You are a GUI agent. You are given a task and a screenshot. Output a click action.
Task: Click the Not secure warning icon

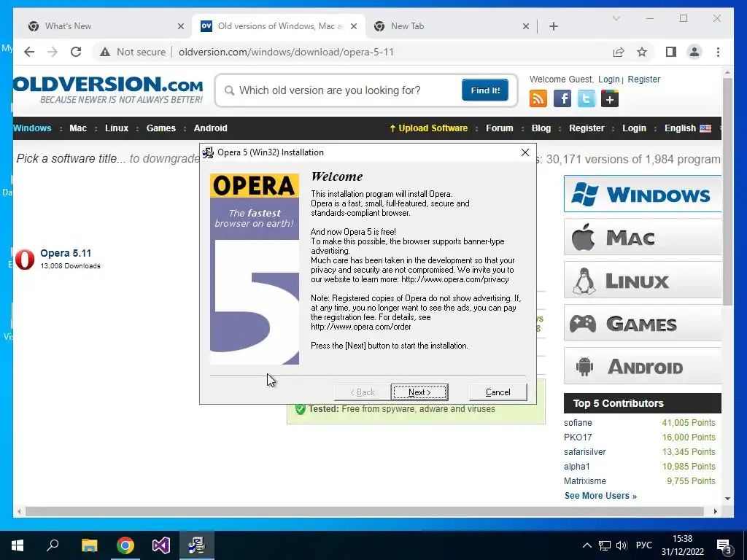(x=105, y=52)
